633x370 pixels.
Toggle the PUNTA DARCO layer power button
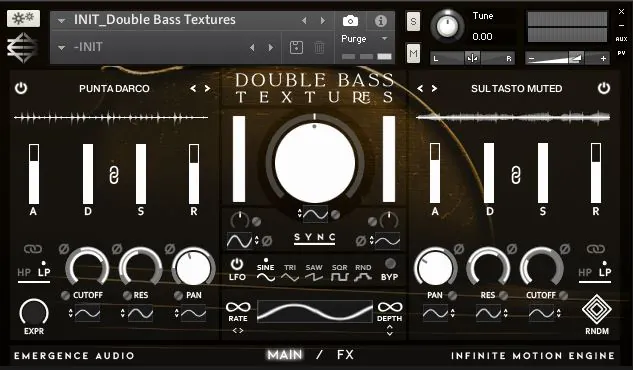click(21, 88)
